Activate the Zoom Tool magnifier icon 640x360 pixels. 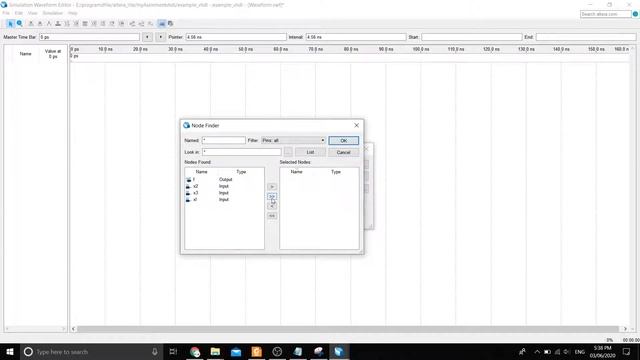(19, 24)
